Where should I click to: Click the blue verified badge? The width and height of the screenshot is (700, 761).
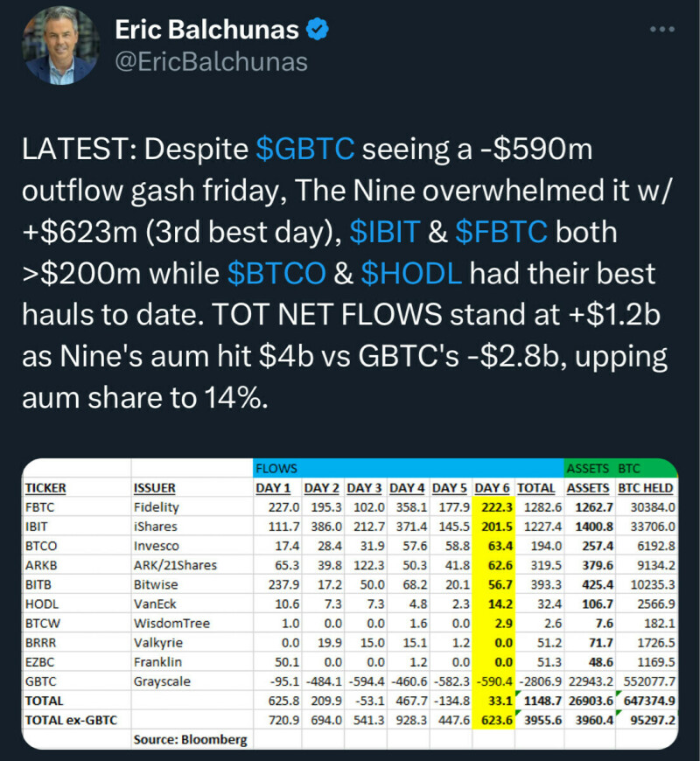[318, 31]
